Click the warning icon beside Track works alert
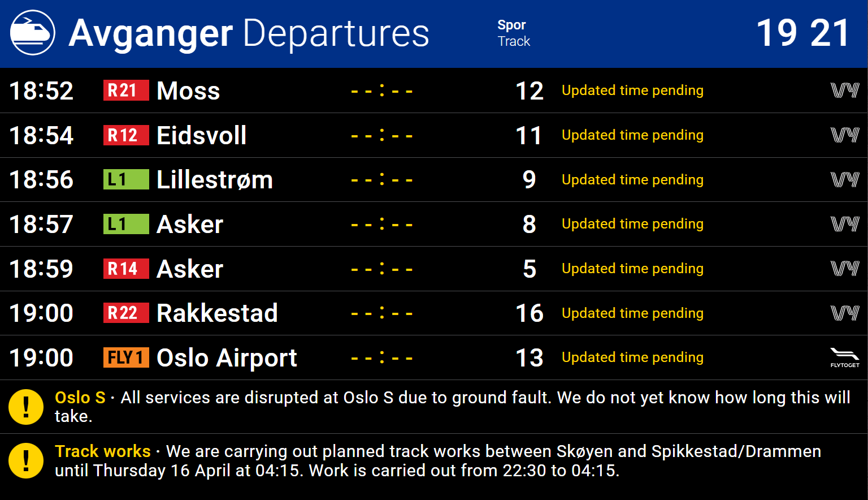 coord(26,460)
